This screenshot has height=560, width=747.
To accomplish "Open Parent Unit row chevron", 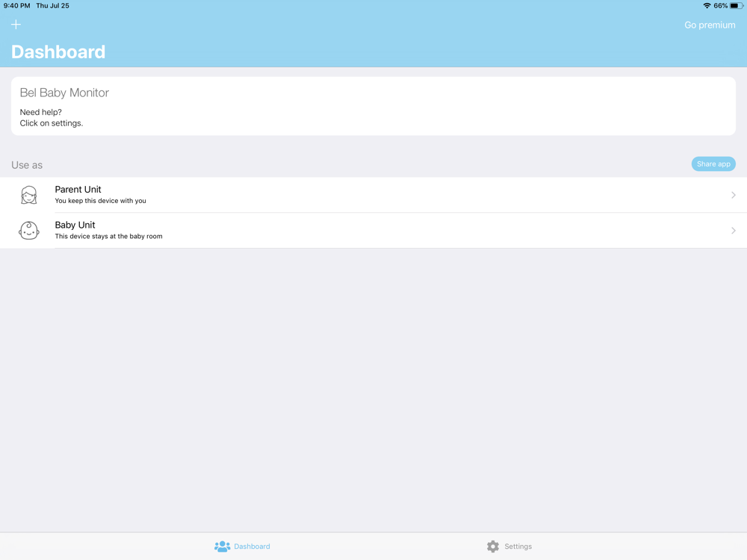I will point(734,195).
